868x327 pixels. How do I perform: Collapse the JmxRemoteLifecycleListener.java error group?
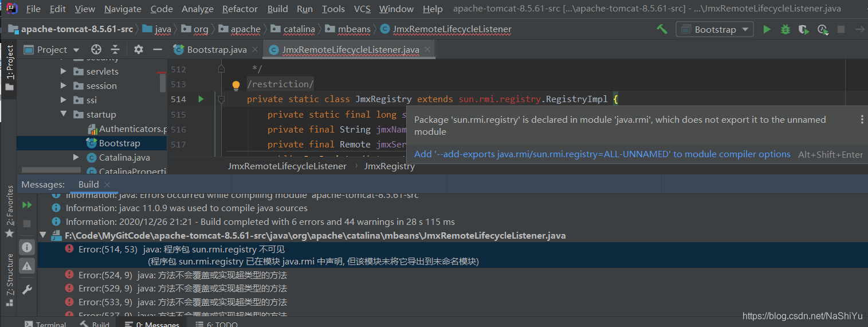pos(43,235)
